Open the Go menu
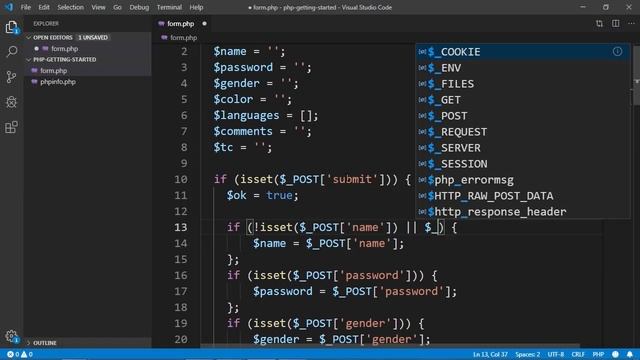Viewport: 640px width, 360px height. click(x=117, y=7)
